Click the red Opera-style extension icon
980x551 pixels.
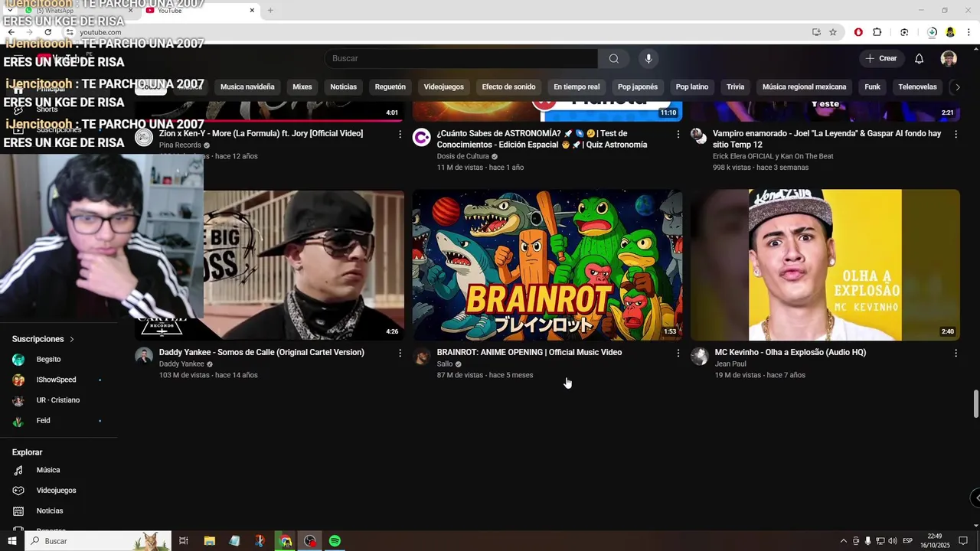858,32
